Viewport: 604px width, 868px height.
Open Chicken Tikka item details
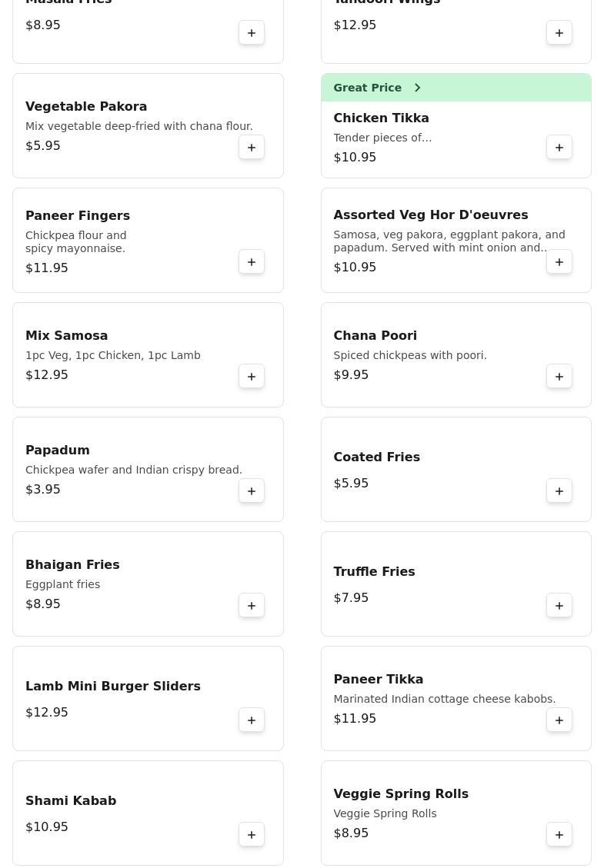[381, 118]
